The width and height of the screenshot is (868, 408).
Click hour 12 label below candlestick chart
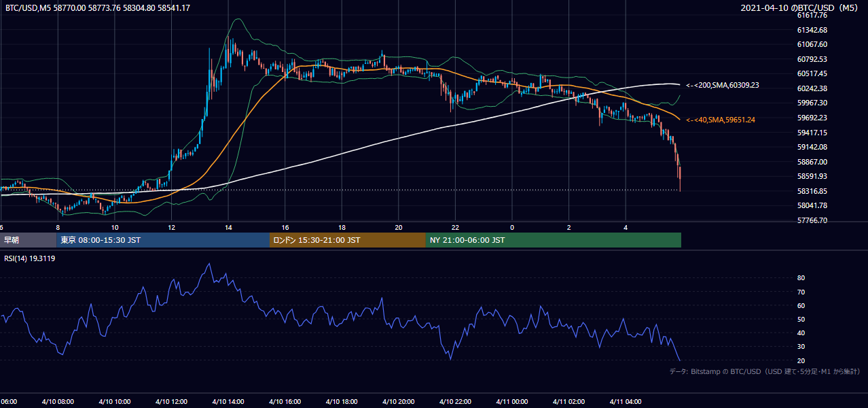(171, 227)
